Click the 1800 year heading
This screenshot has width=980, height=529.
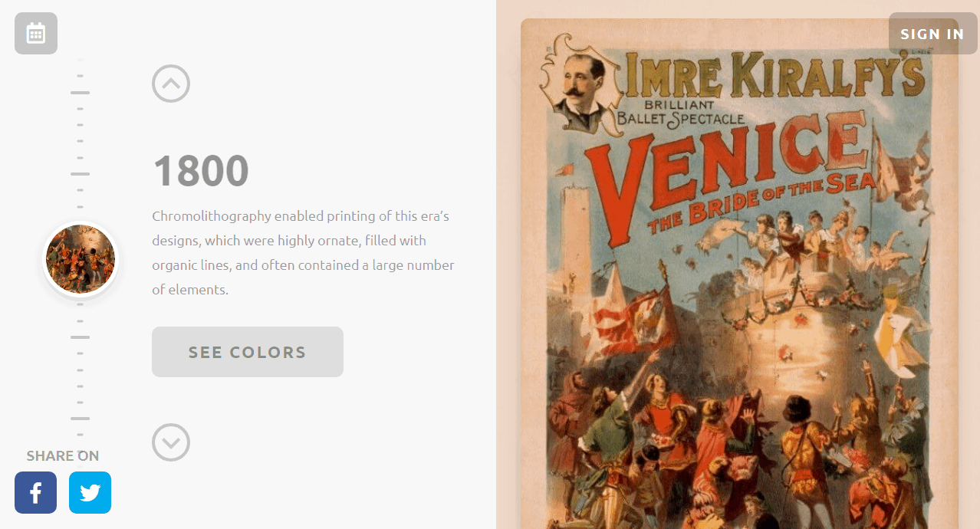click(201, 170)
